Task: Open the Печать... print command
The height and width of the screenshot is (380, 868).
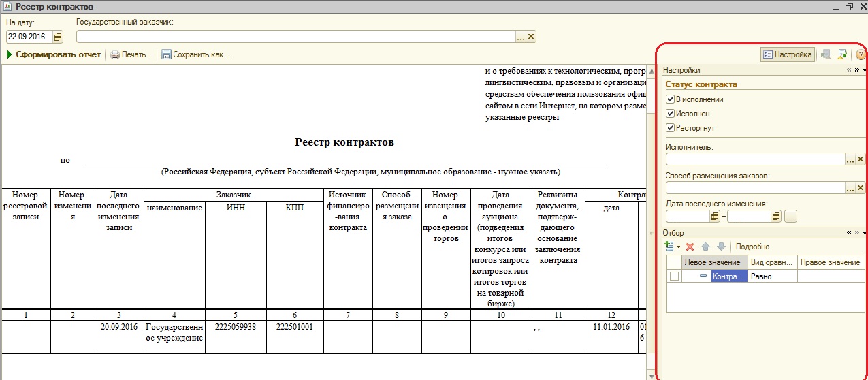Action: 131,54
